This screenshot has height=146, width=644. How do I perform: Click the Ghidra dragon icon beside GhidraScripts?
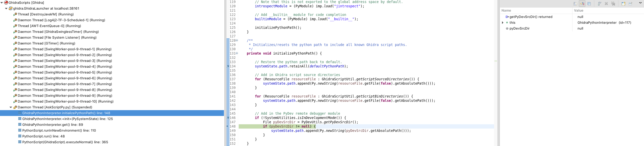(x=6, y=3)
